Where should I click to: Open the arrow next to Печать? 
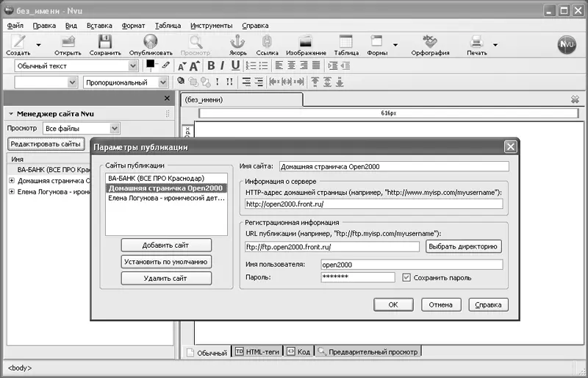tap(495, 45)
